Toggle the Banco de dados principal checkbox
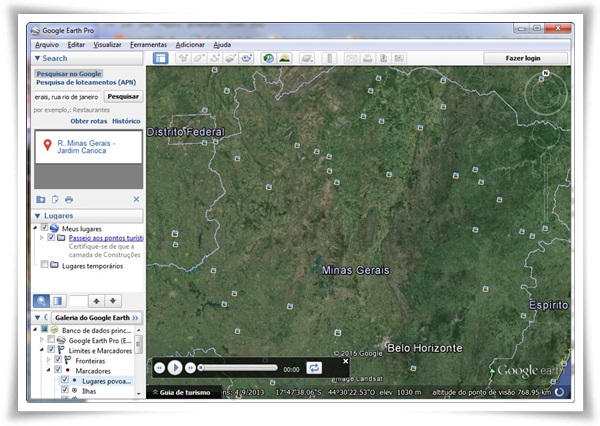Screen dimensions: 600x426 pos(44,329)
